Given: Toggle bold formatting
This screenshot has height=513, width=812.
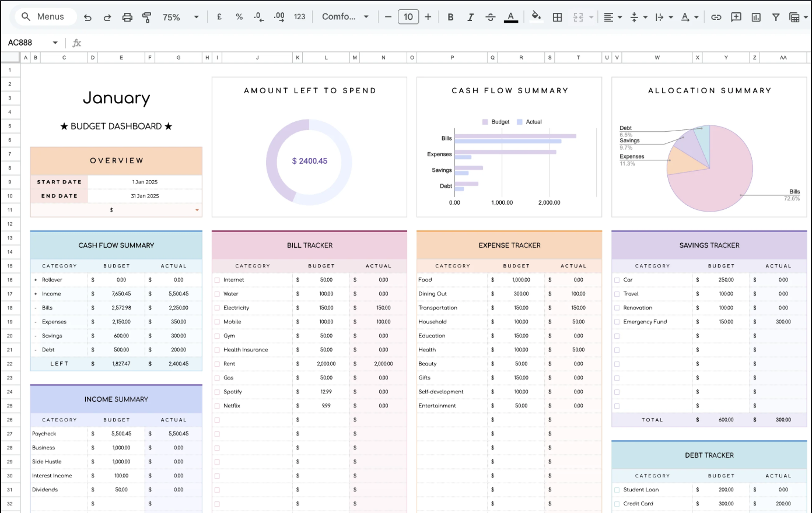Looking at the screenshot, I should click(450, 17).
